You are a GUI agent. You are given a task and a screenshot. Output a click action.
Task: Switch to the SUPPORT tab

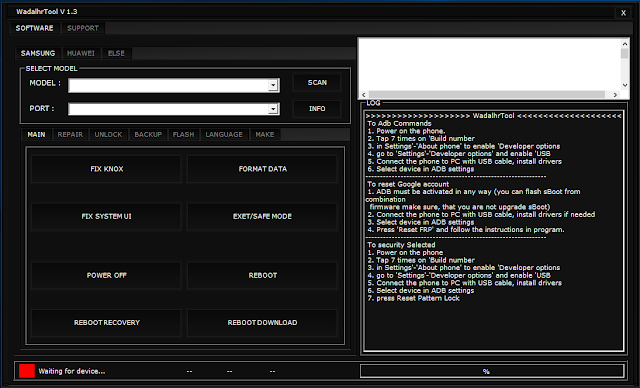(x=83, y=28)
